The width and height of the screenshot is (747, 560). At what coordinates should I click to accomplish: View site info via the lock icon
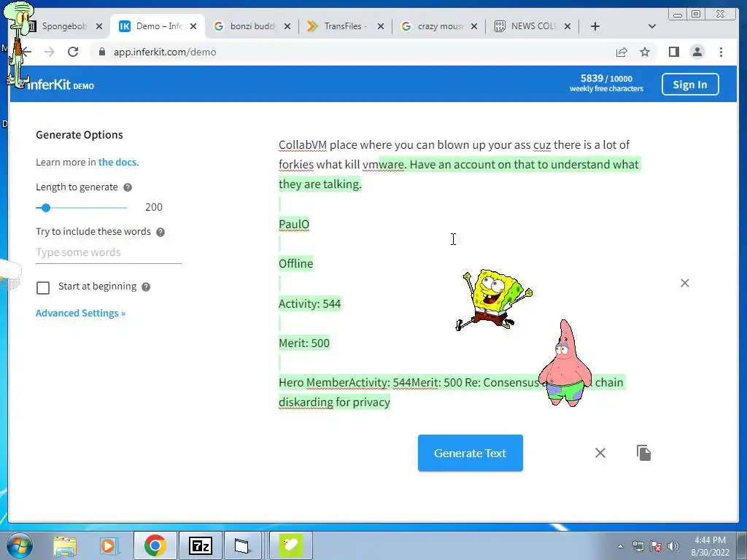tap(101, 52)
